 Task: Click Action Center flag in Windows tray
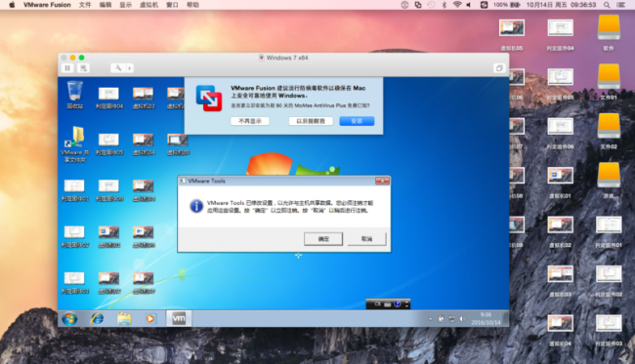tap(441, 319)
